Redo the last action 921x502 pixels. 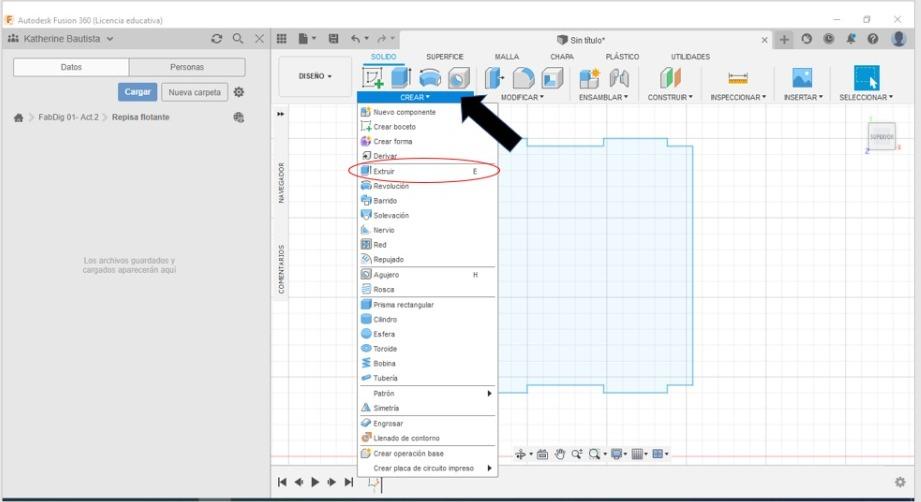pos(382,39)
